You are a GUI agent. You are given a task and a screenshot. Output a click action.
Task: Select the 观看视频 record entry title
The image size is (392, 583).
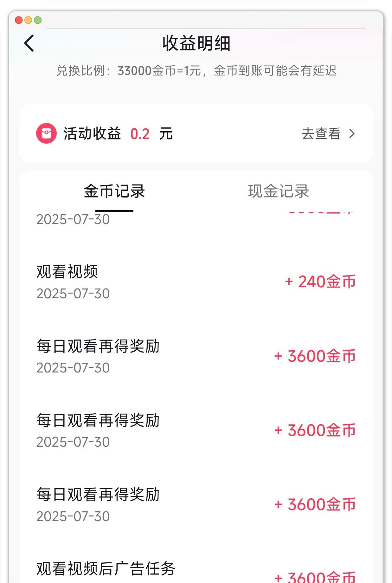[67, 272]
